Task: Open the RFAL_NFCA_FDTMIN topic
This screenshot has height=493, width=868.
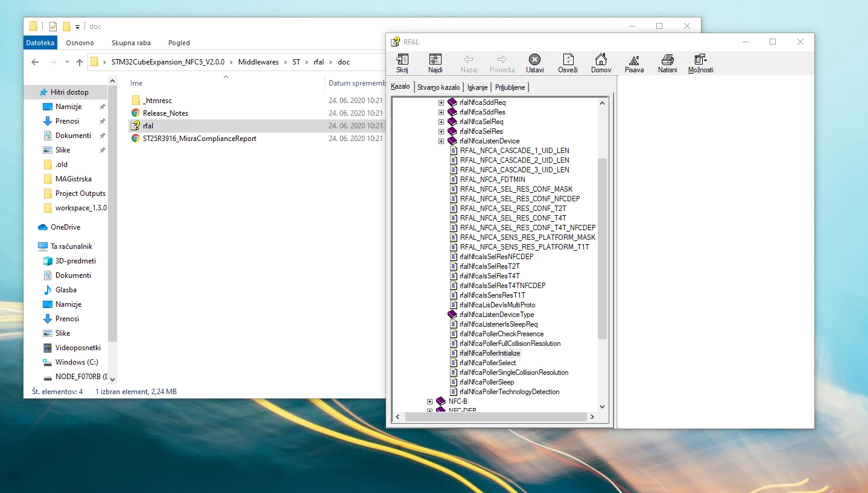Action: pyautogui.click(x=492, y=180)
